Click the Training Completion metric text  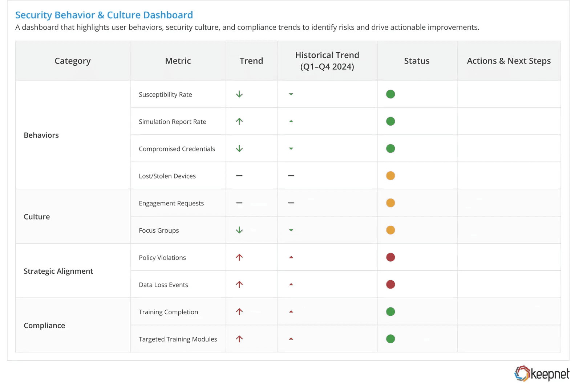click(169, 312)
